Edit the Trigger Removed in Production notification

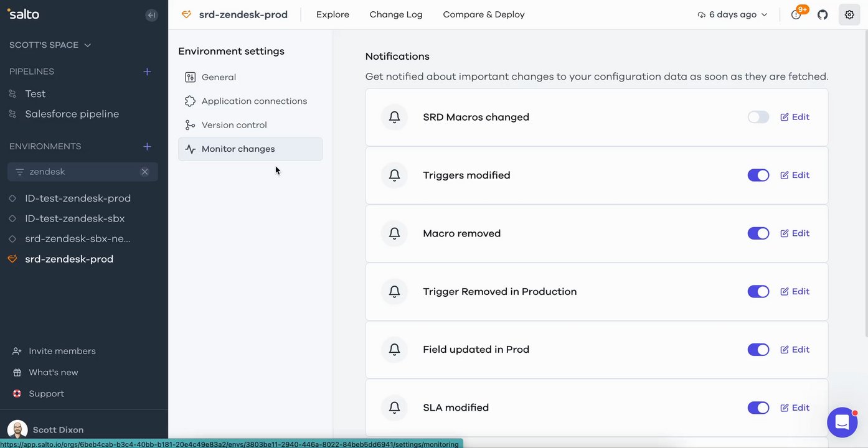pyautogui.click(x=795, y=291)
